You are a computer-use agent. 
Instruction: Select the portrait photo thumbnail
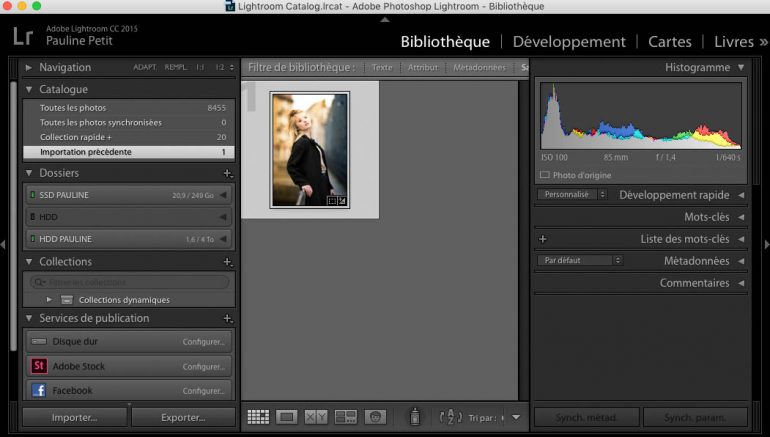pos(309,150)
